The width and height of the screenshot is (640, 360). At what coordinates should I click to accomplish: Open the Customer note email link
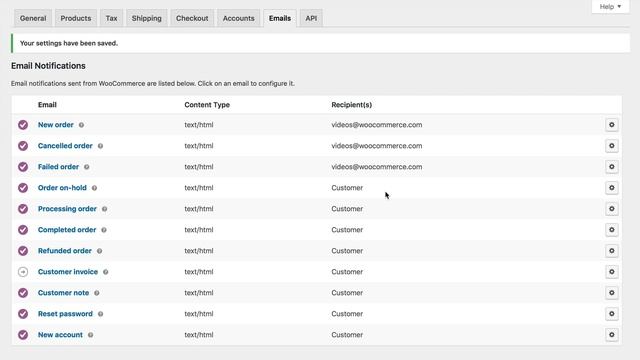click(63, 293)
